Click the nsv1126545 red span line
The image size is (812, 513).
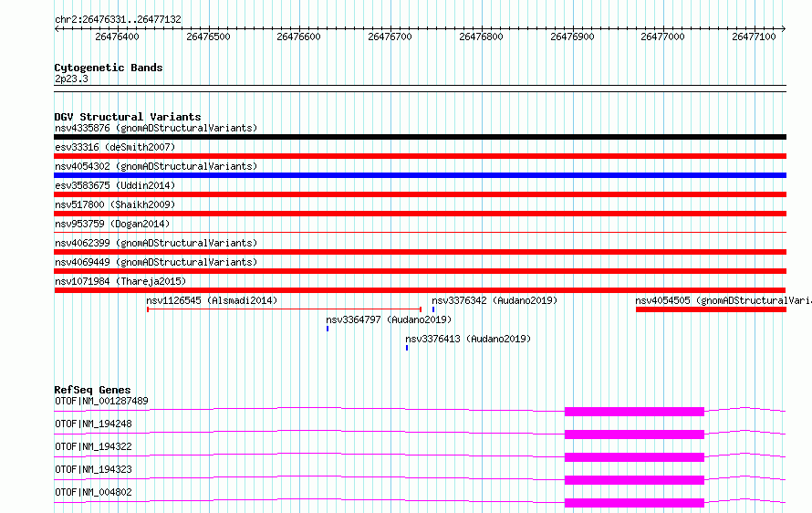point(285,309)
